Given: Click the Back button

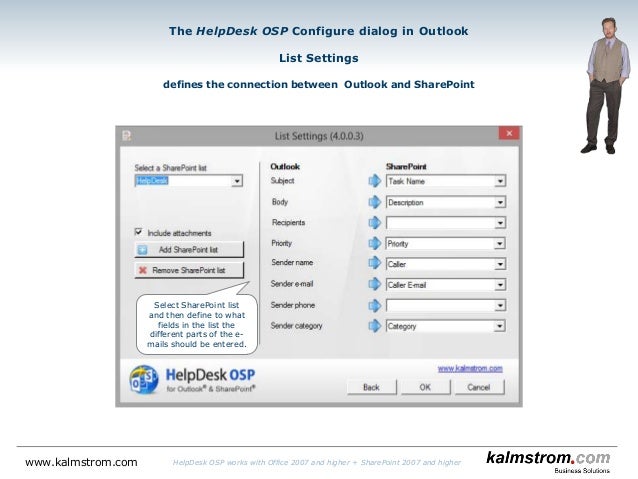Looking at the screenshot, I should (x=371, y=387).
